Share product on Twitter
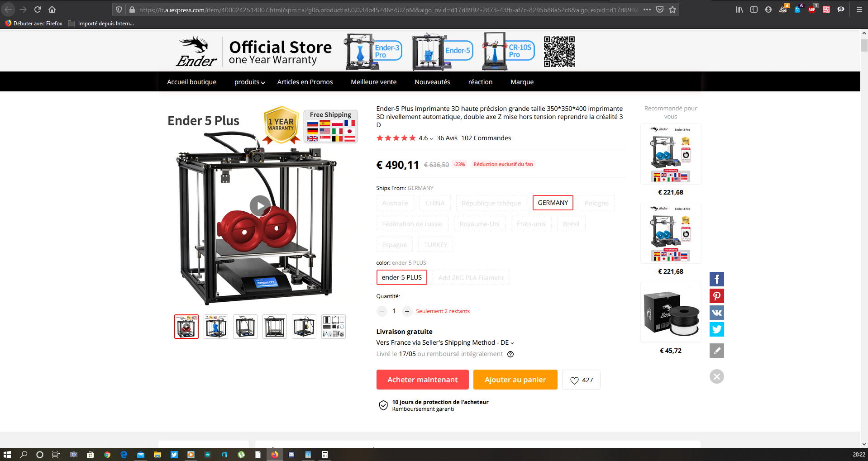 click(716, 329)
